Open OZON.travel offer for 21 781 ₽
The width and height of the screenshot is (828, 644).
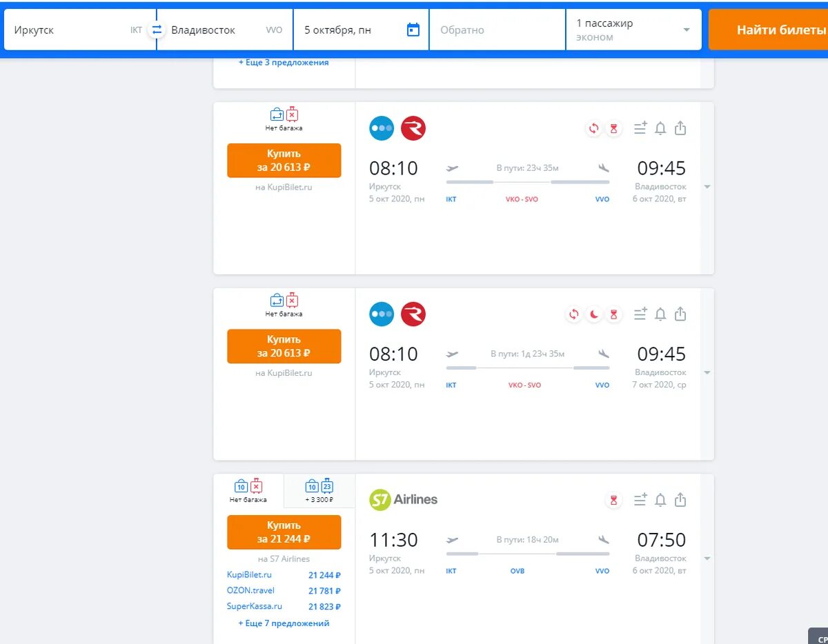[284, 591]
